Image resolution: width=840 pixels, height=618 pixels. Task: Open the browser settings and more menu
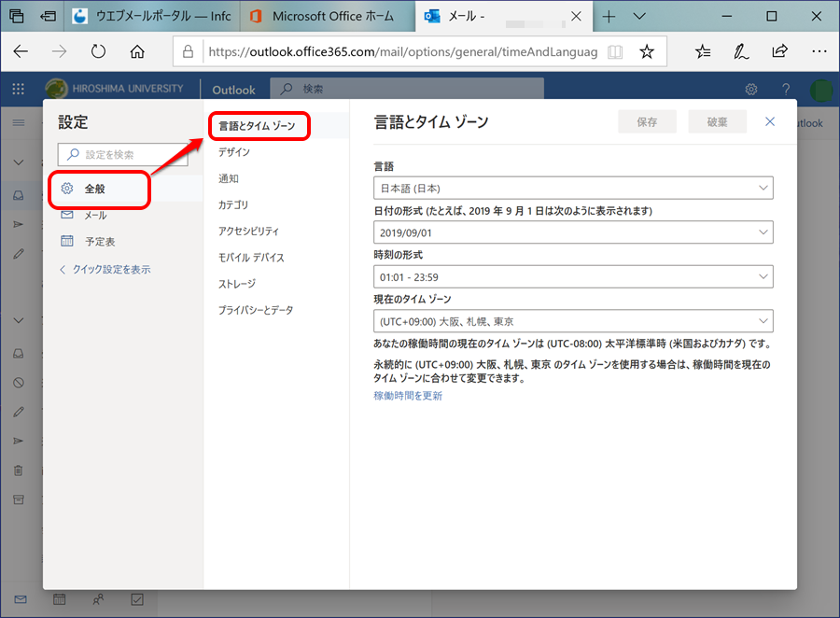click(x=819, y=51)
